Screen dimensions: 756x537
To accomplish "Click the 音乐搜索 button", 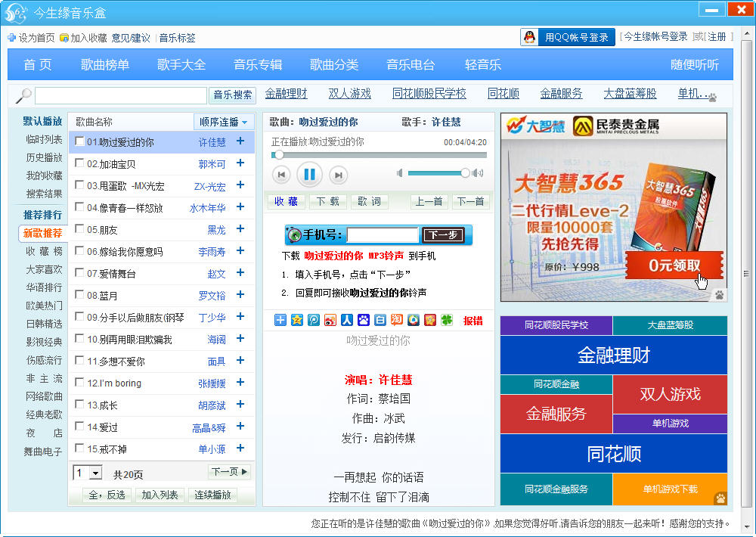I will click(233, 95).
